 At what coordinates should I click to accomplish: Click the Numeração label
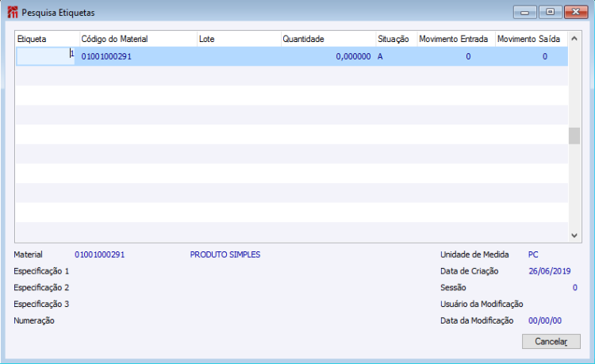click(34, 320)
